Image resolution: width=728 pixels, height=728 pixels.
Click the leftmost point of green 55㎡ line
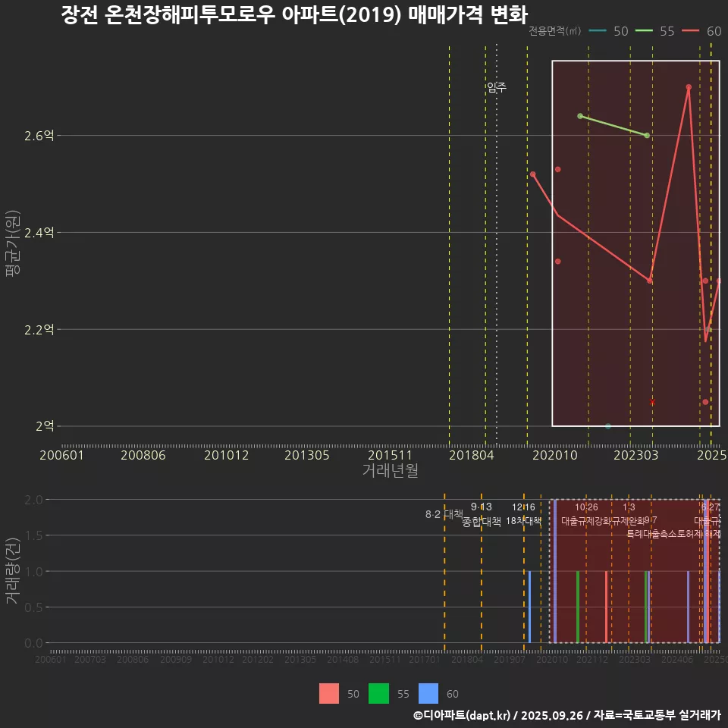click(580, 116)
